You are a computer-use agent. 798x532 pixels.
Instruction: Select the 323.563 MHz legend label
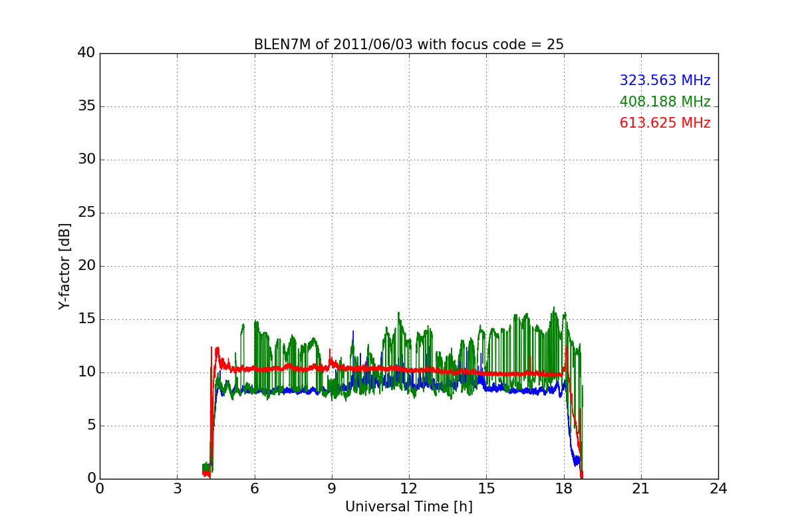pyautogui.click(x=665, y=80)
